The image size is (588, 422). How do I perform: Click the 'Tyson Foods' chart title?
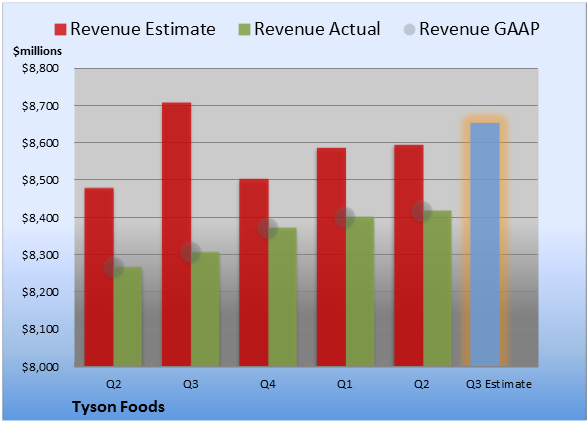[x=118, y=407]
